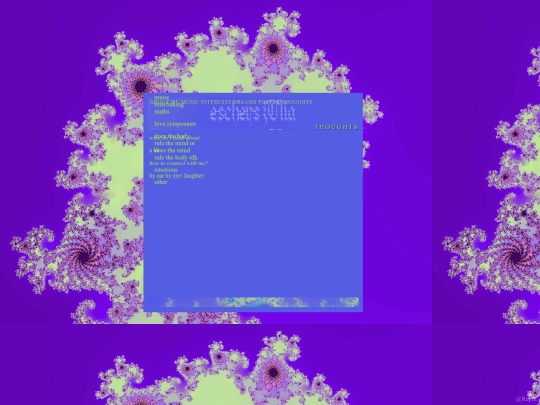
Task: Click the 'maths' list entry
Action: 162,112
